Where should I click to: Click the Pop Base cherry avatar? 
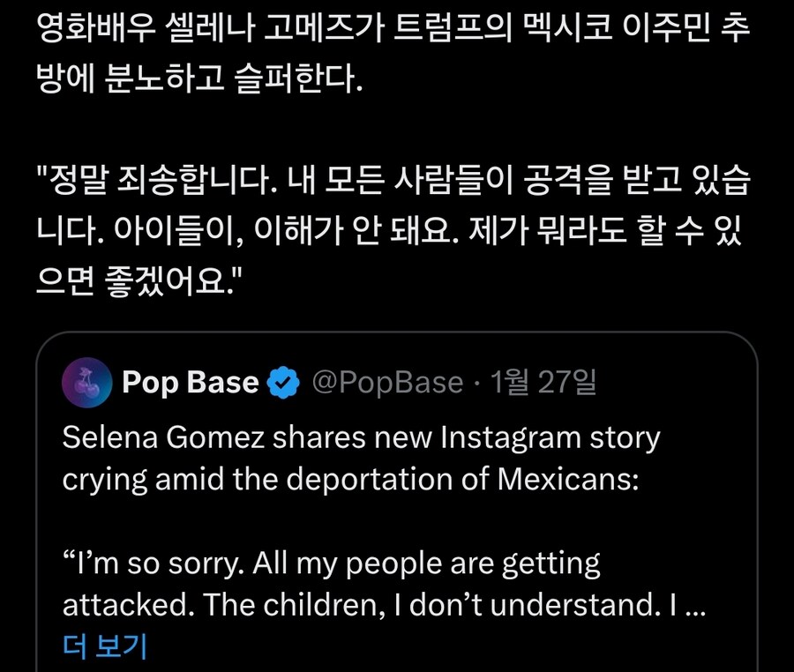86,382
